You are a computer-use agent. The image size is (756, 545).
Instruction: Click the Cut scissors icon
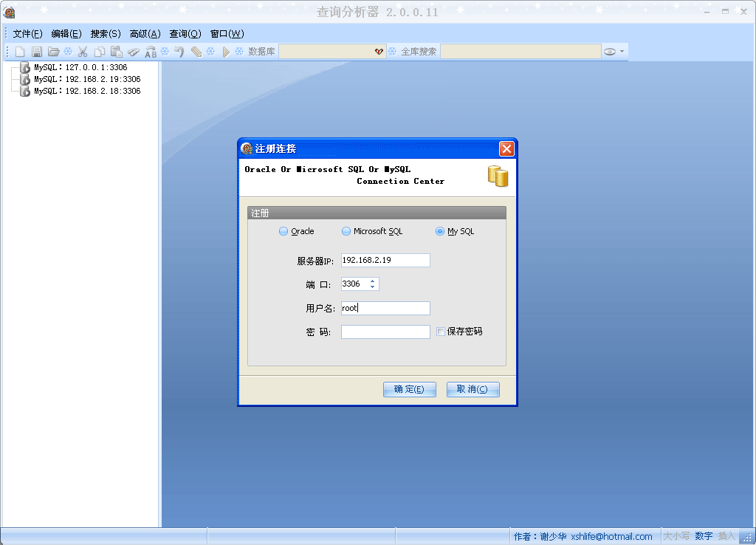[83, 52]
